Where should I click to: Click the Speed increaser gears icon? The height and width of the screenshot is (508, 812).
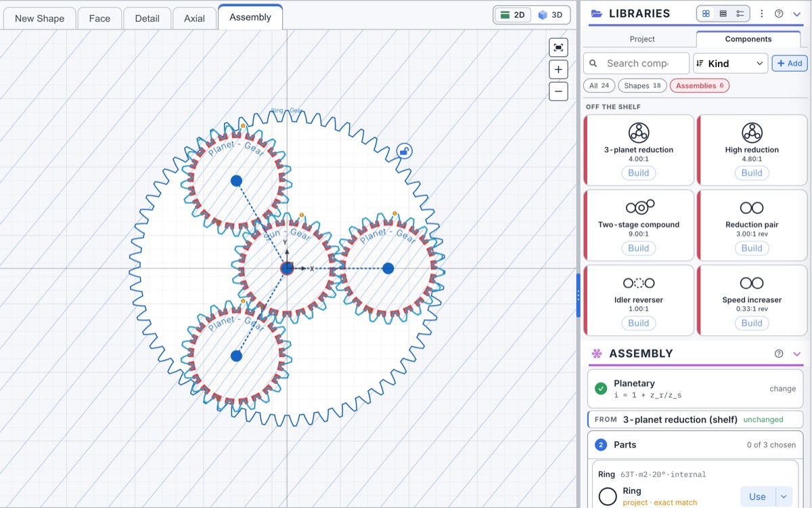click(x=752, y=282)
